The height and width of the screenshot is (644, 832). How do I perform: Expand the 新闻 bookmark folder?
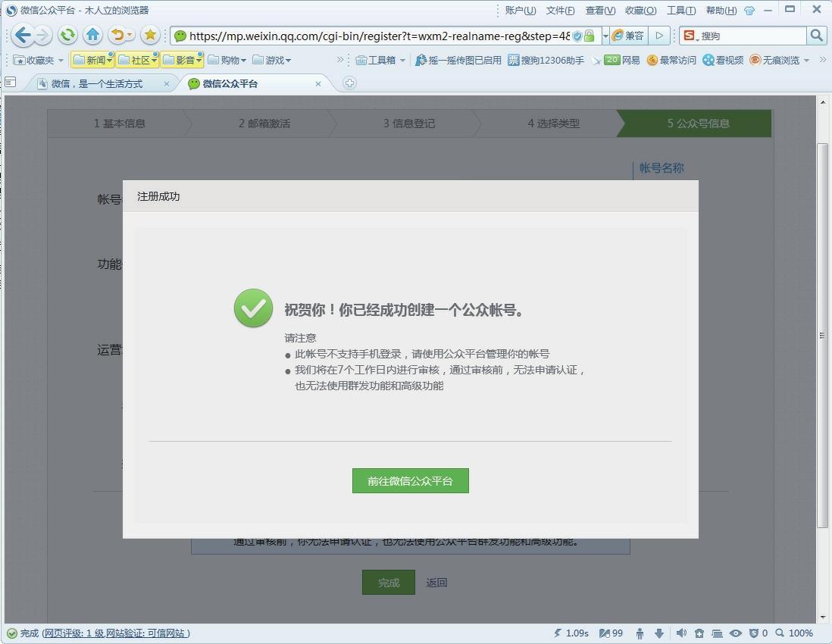click(92, 60)
